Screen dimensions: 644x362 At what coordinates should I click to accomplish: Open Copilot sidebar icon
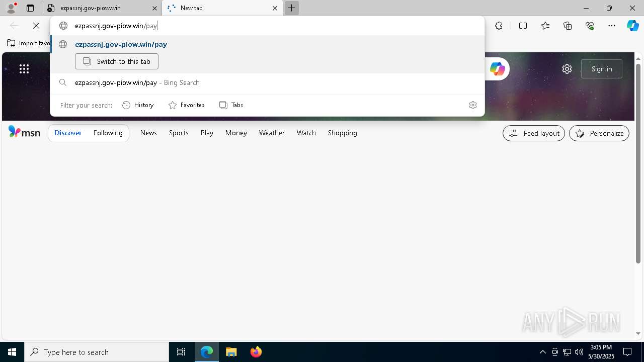(632, 26)
